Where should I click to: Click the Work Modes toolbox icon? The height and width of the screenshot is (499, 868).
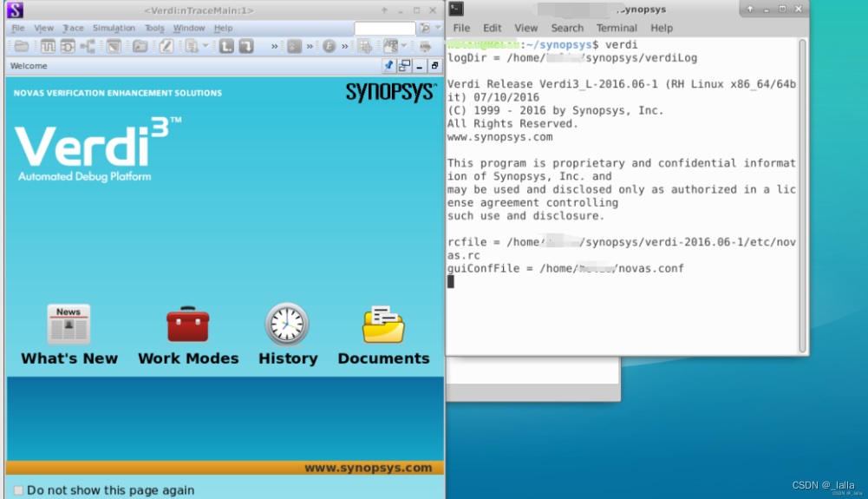click(x=188, y=325)
